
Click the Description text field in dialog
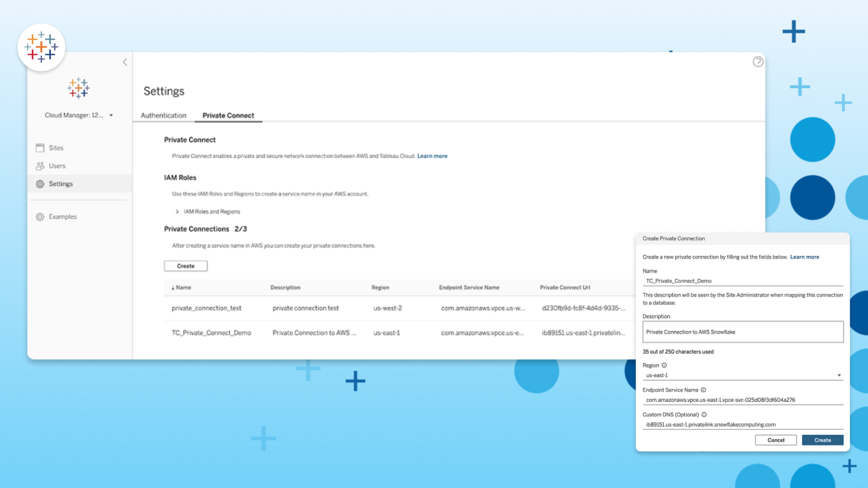pos(742,332)
